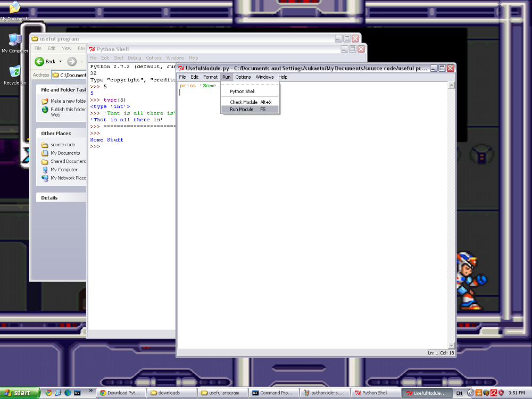532x399 pixels.
Task: Switch to Command Prompt taskbar button
Action: tap(273, 393)
